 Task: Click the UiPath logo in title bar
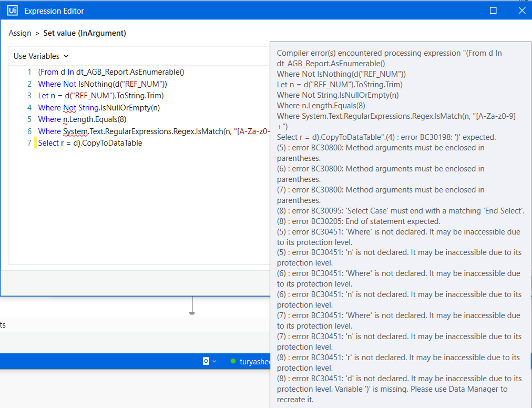click(12, 11)
